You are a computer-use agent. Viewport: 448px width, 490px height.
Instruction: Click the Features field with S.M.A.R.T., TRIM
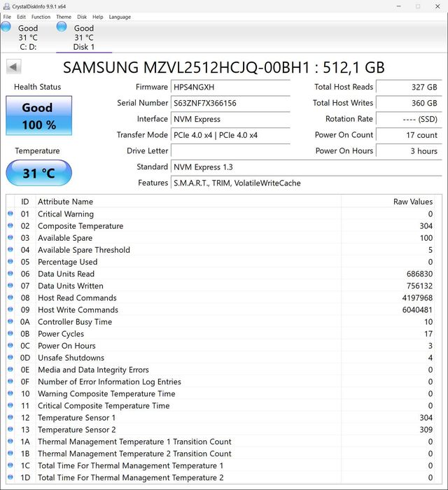(x=307, y=183)
